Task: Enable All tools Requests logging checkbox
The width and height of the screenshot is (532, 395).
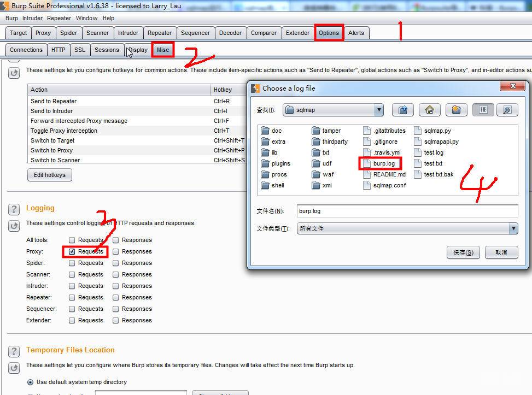Action: (72, 240)
